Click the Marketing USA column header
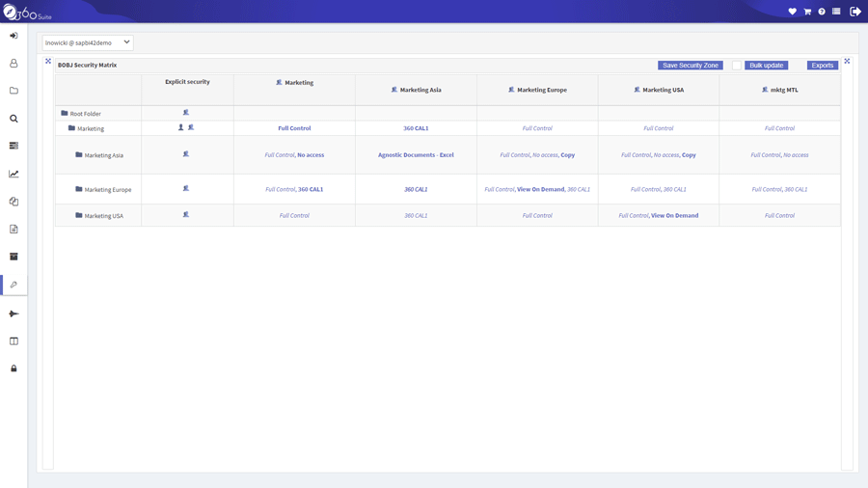868x488 pixels. [658, 90]
